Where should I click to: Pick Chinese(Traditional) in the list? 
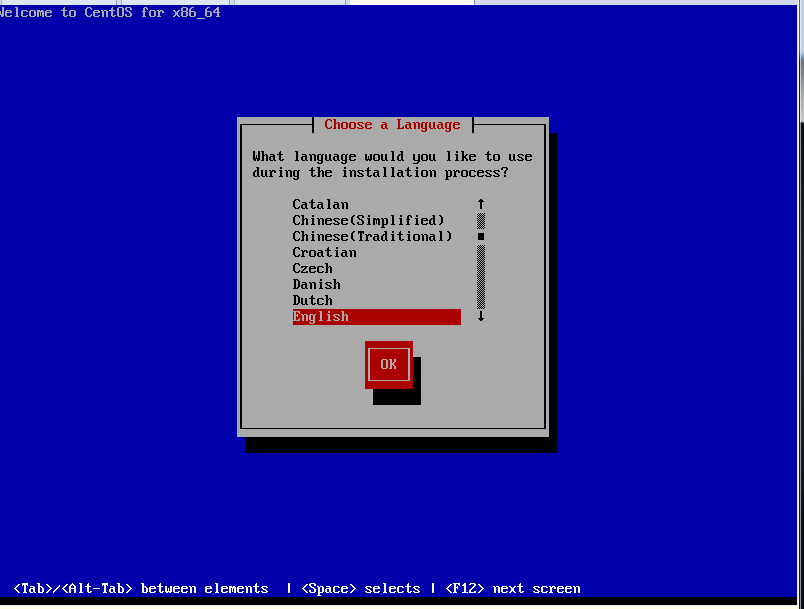point(376,236)
